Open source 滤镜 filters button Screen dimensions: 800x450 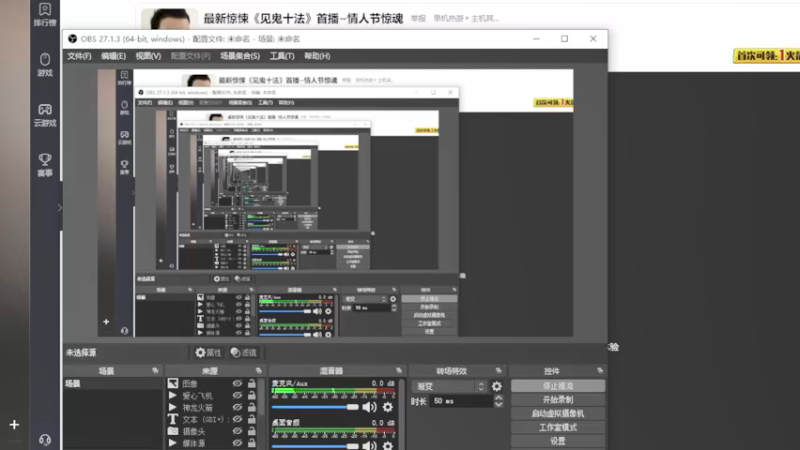coord(243,353)
